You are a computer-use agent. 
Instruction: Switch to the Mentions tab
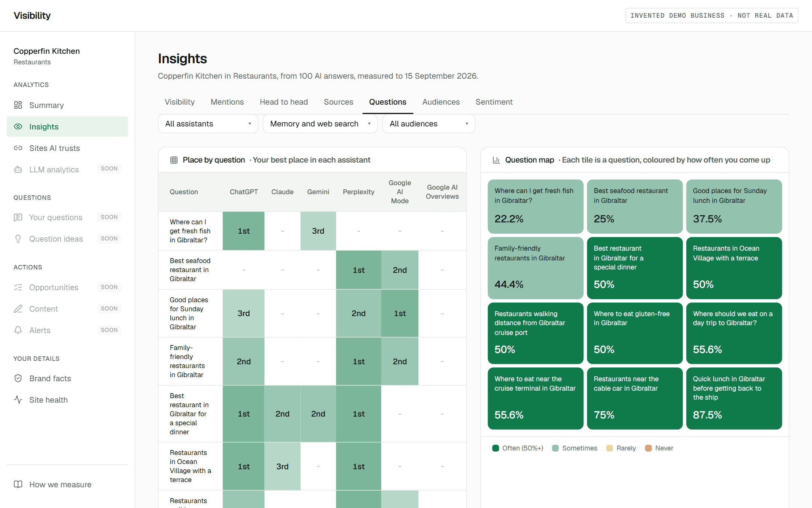tap(227, 102)
